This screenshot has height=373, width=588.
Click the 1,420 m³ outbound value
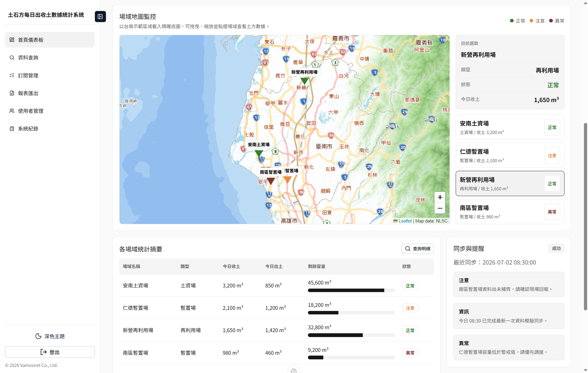275,330
